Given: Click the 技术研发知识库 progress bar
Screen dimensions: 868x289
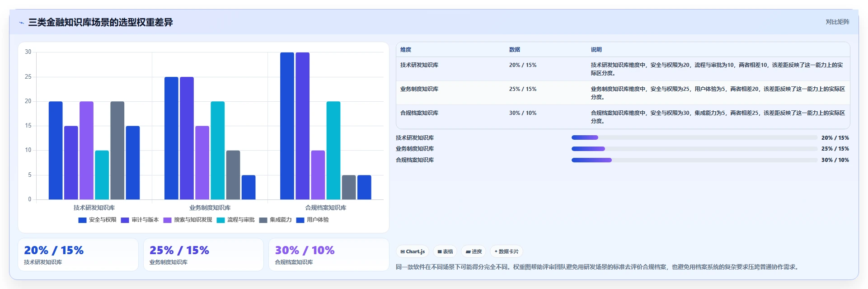Looking at the screenshot, I should (x=694, y=137).
